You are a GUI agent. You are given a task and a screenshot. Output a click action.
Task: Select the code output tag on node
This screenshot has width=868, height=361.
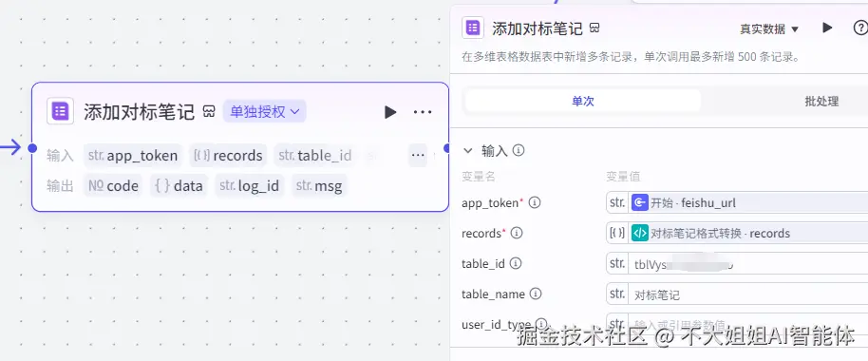(113, 186)
